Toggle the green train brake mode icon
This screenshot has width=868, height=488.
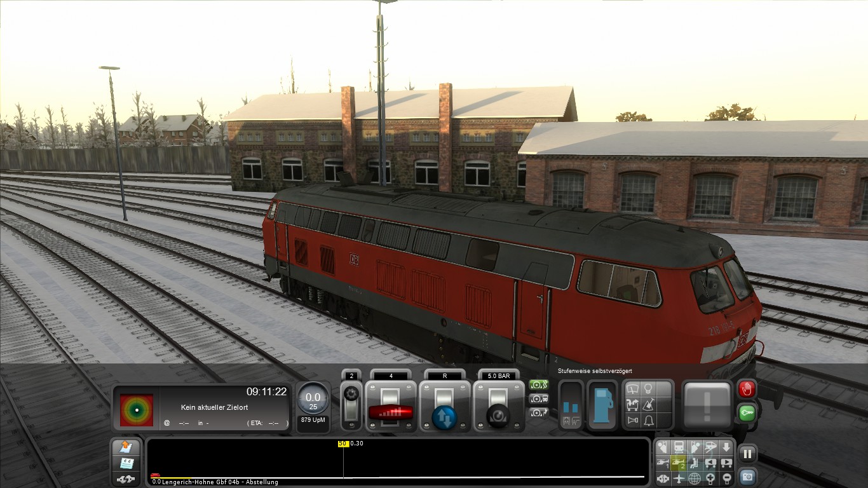click(x=538, y=385)
